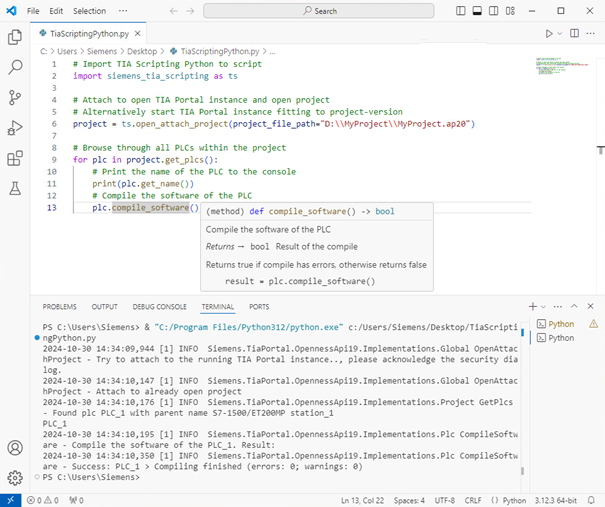This screenshot has width=605, height=507.
Task: Open the Explorer view in activity bar
Action: click(15, 37)
